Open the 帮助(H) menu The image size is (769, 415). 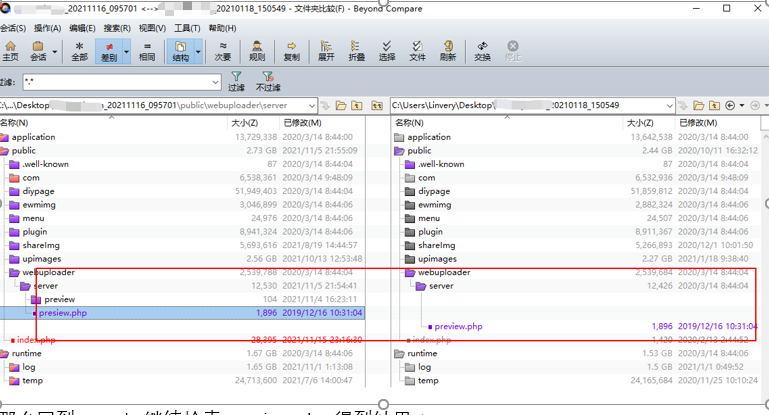(222, 28)
